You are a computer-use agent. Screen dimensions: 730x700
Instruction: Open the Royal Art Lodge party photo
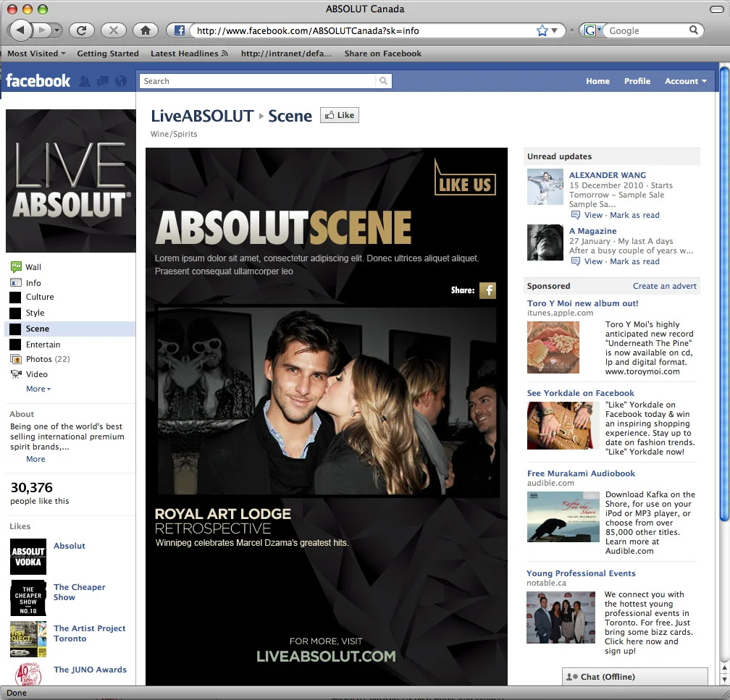click(x=327, y=400)
